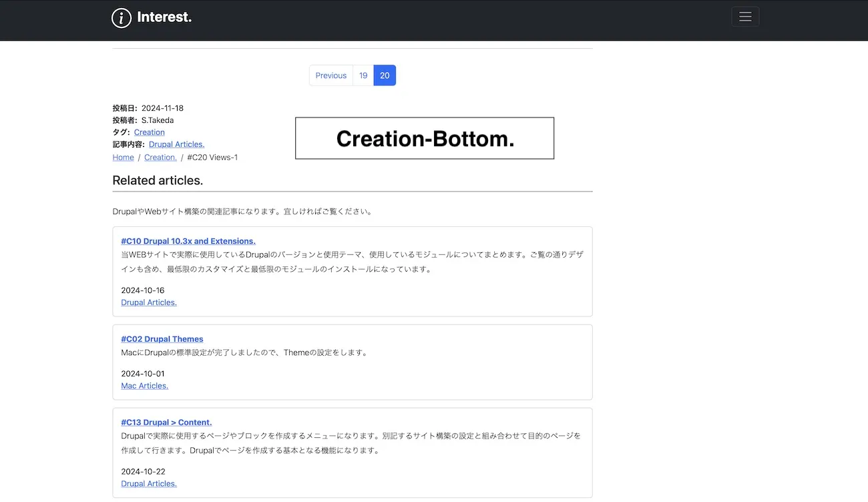Open pagination page 19
This screenshot has width=868, height=502.
(363, 75)
